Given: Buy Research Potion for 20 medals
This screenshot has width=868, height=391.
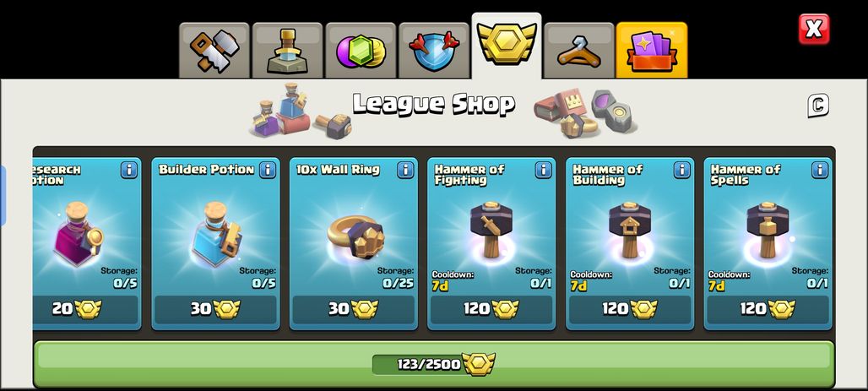Looking at the screenshot, I should tap(85, 309).
